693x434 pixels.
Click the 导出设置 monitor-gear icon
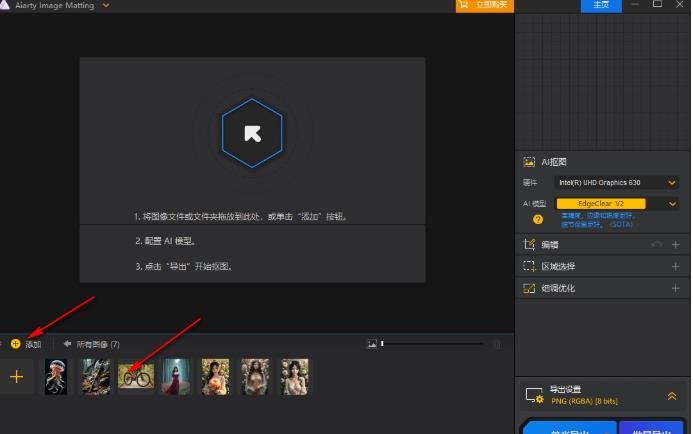[x=534, y=395]
